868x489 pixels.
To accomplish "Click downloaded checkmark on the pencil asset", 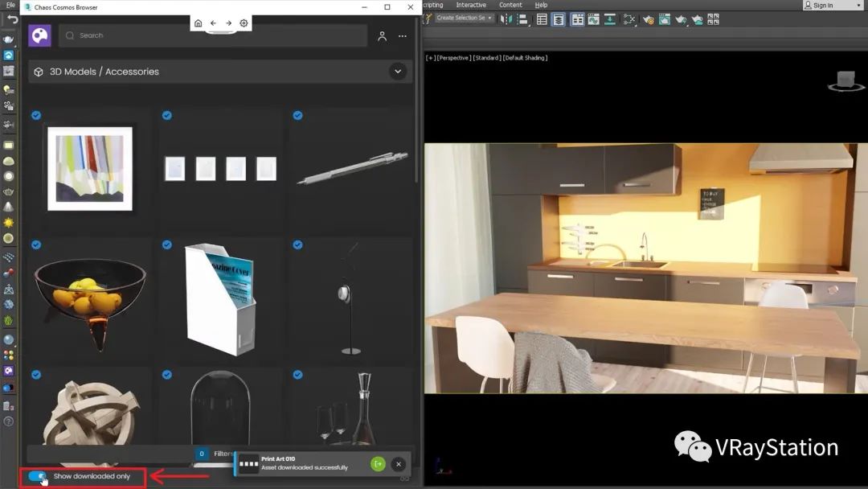I will tap(298, 115).
